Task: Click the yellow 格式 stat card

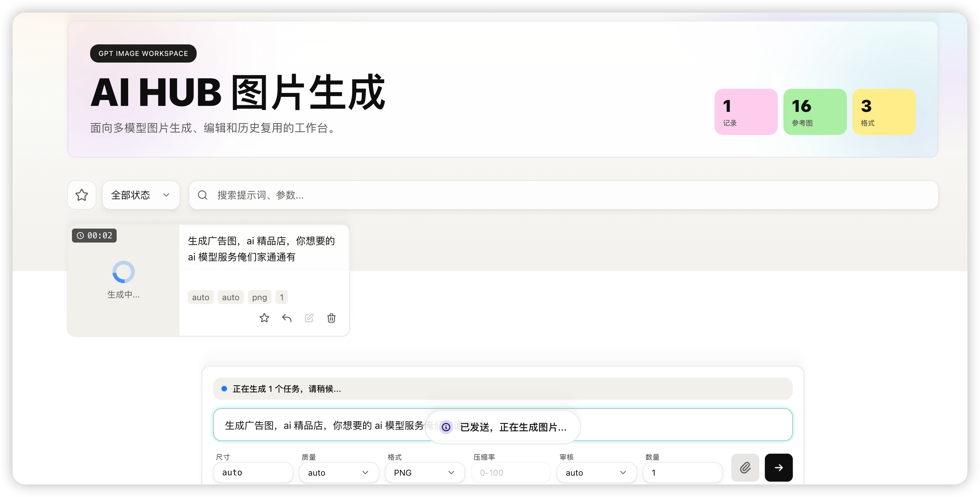Action: coord(884,111)
